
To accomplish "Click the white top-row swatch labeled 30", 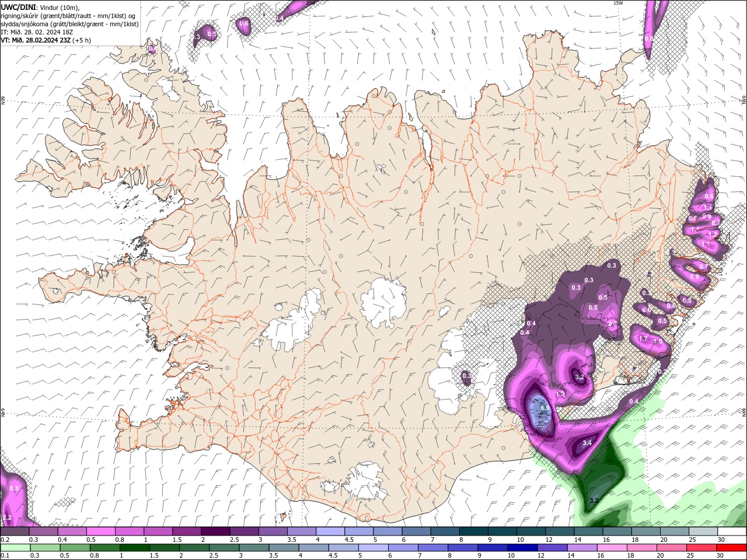I will pos(732,531).
